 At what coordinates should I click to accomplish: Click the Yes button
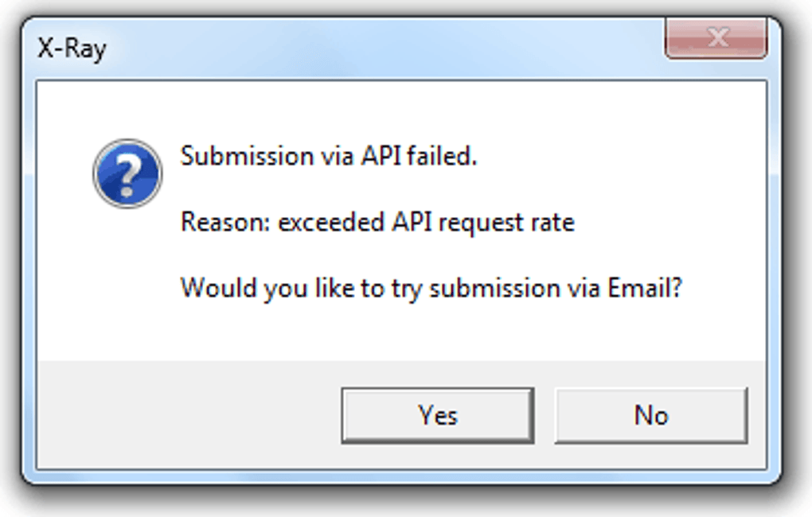[x=437, y=415]
